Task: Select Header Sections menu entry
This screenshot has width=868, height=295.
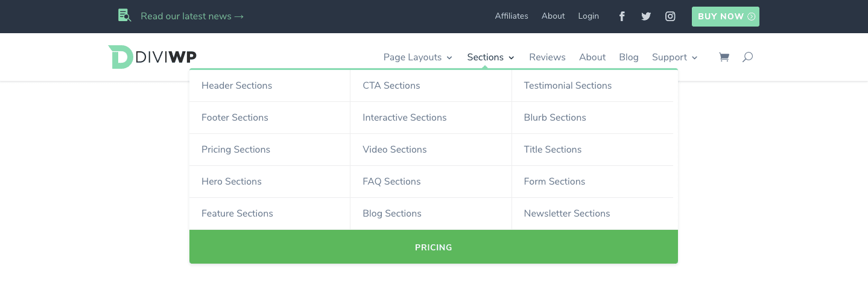Action: [x=270, y=86]
